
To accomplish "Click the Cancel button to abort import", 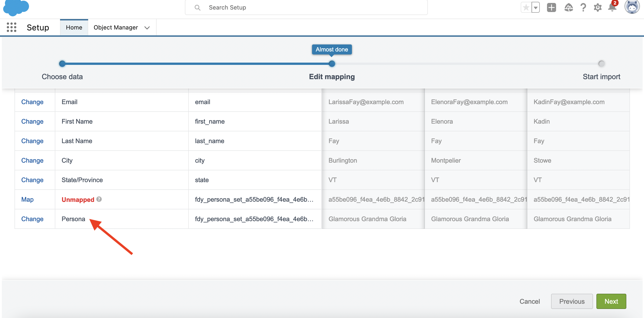I will [x=531, y=301].
